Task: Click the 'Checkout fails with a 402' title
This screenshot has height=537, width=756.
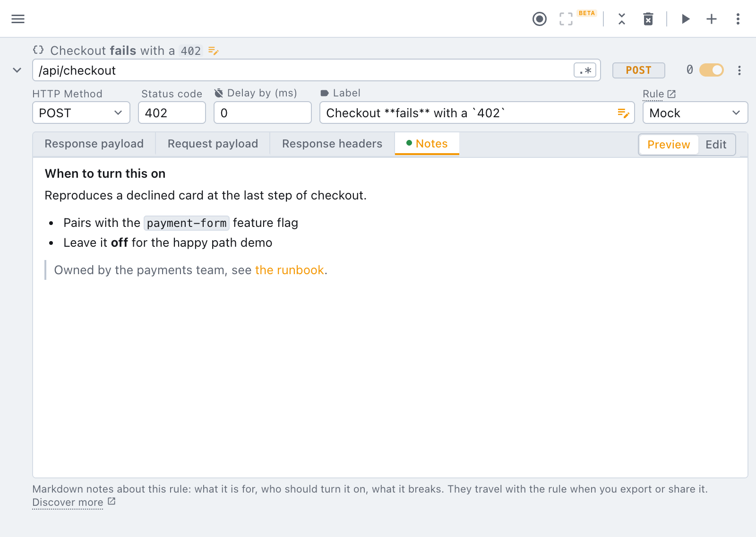Action: pyautogui.click(x=126, y=51)
